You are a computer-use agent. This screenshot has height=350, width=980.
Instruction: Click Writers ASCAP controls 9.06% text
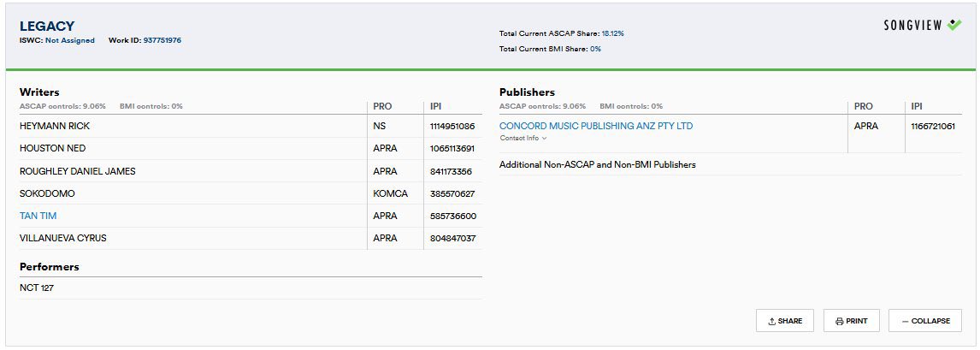pyautogui.click(x=62, y=106)
